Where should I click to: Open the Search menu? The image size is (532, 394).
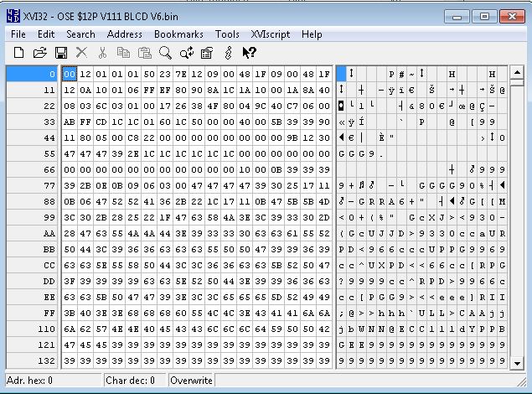(x=80, y=34)
